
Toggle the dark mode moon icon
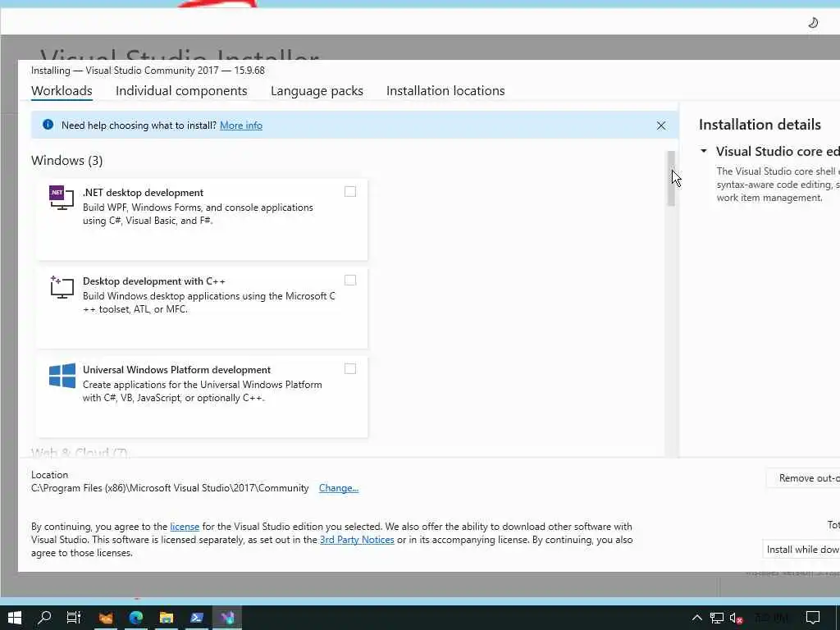[x=813, y=22]
